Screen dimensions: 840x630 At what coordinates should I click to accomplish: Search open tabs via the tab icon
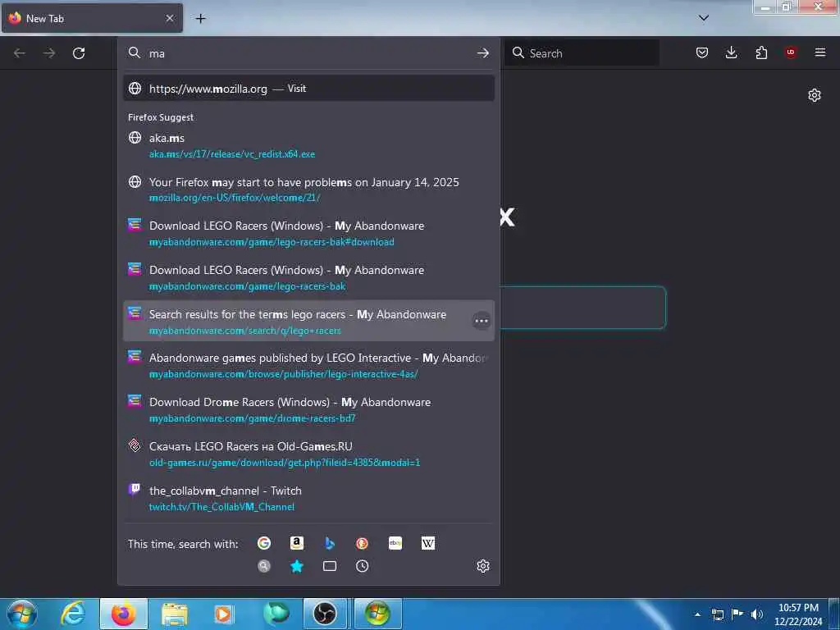pyautogui.click(x=330, y=566)
